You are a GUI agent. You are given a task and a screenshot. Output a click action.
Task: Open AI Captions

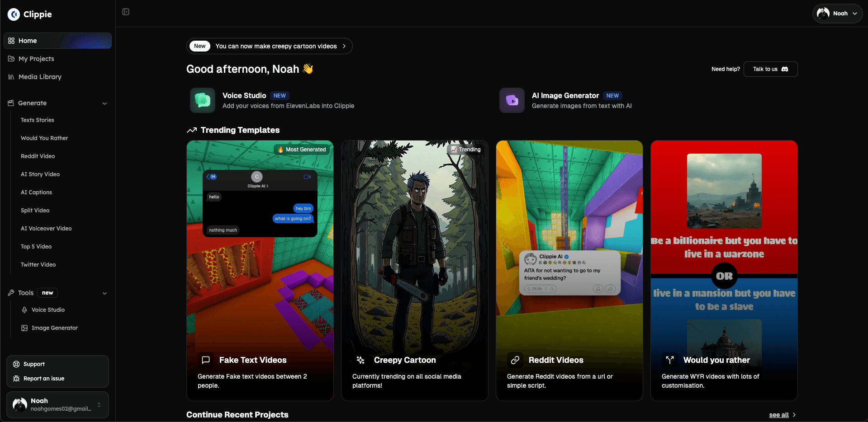(x=37, y=192)
